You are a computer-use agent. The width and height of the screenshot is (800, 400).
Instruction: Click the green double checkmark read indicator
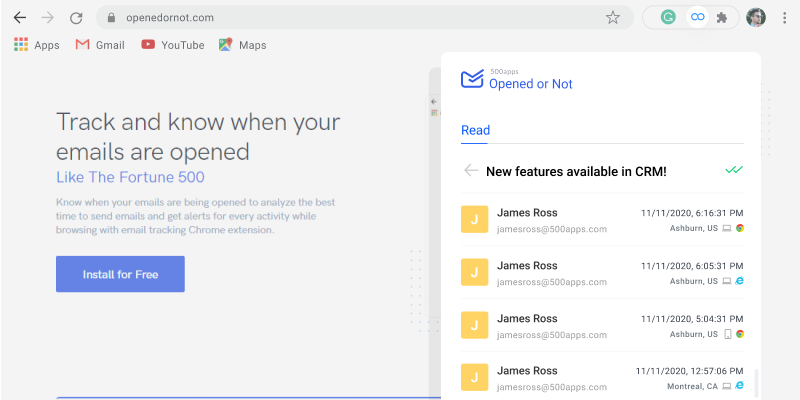pyautogui.click(x=734, y=170)
